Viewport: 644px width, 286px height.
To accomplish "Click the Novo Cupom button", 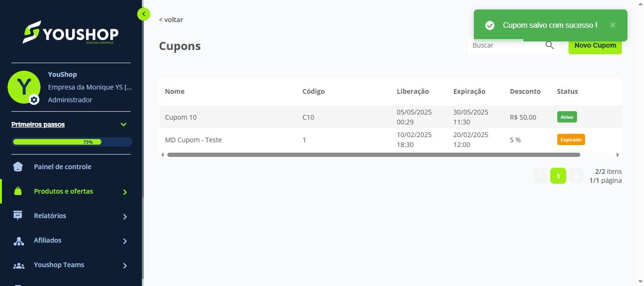I will pos(595,45).
